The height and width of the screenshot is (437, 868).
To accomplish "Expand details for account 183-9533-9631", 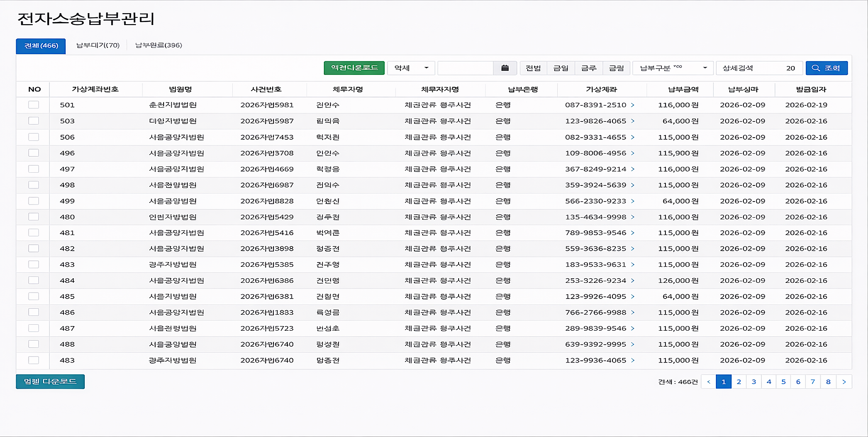I will tap(632, 264).
